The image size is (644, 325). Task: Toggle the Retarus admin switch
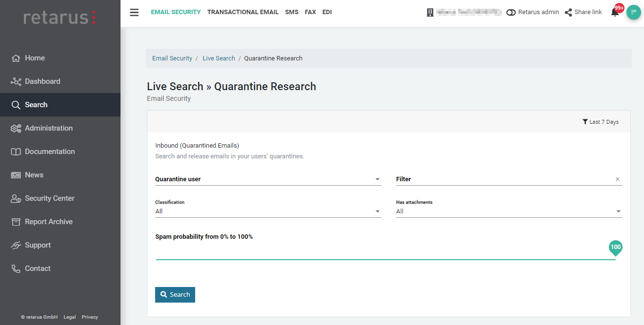pyautogui.click(x=511, y=13)
